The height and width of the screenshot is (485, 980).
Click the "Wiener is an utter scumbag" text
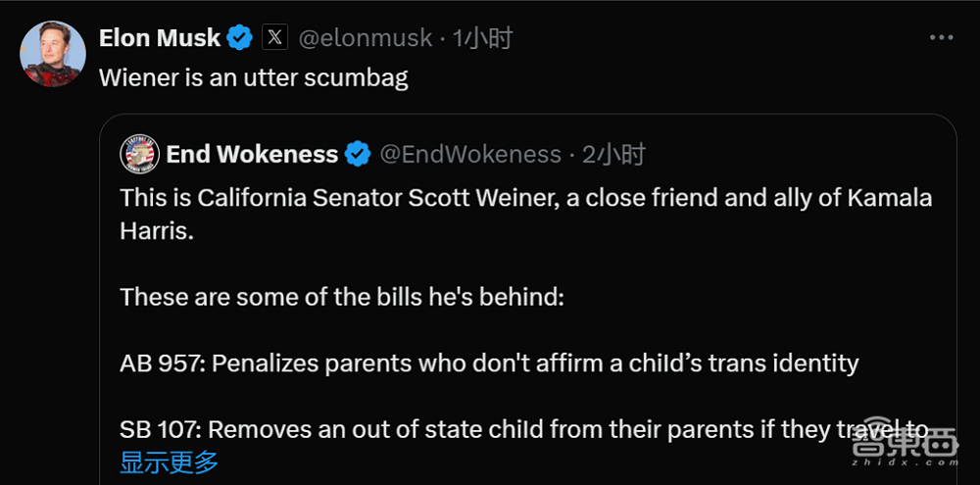tap(254, 78)
